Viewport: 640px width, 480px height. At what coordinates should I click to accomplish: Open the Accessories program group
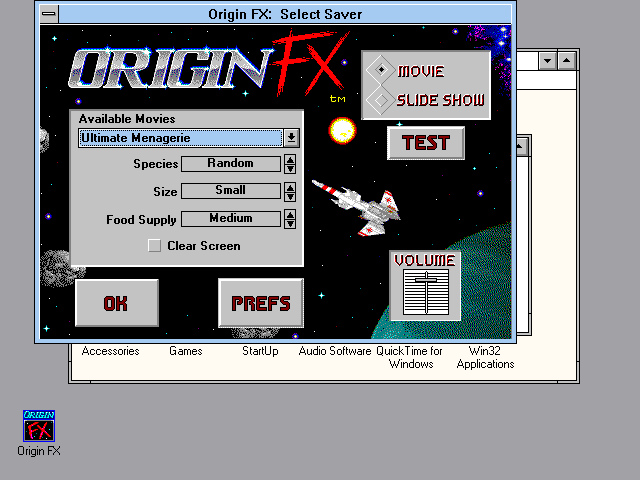click(110, 351)
